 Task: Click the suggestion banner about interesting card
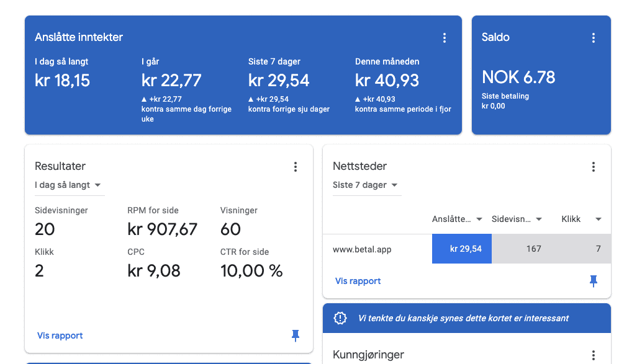467,318
